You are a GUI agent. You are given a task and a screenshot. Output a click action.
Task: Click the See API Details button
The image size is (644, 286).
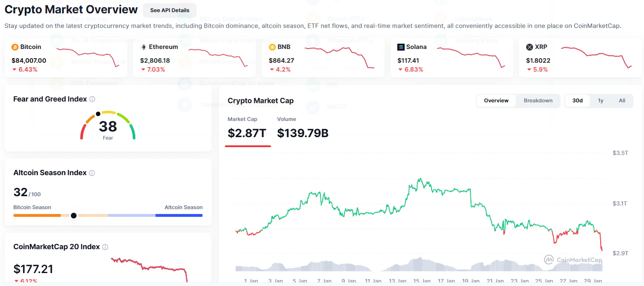(170, 11)
